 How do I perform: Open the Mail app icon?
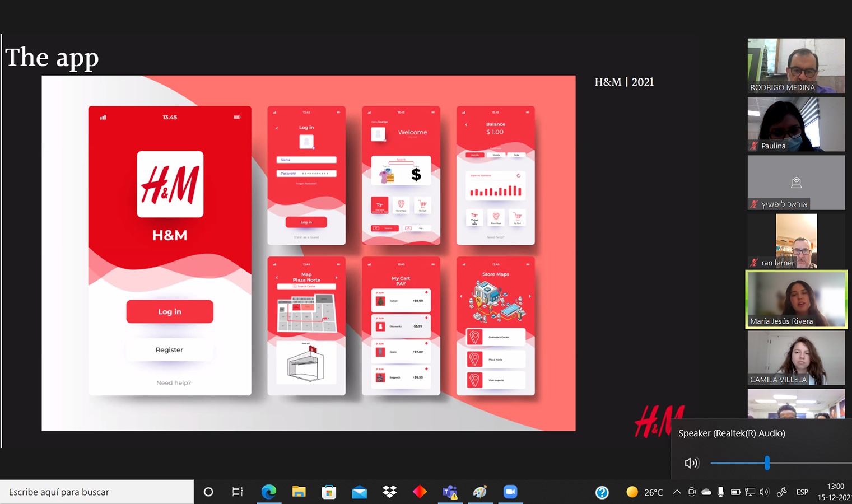click(x=359, y=492)
